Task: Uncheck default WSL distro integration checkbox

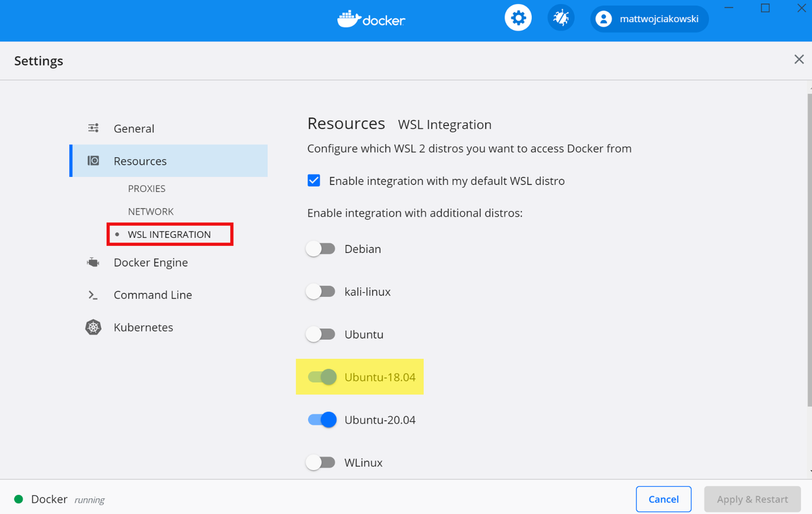Action: tap(314, 181)
